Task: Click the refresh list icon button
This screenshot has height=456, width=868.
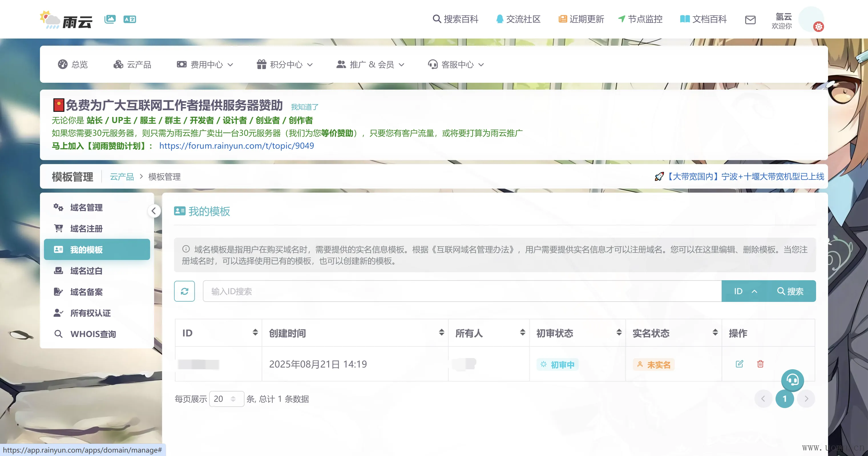Action: pyautogui.click(x=184, y=291)
